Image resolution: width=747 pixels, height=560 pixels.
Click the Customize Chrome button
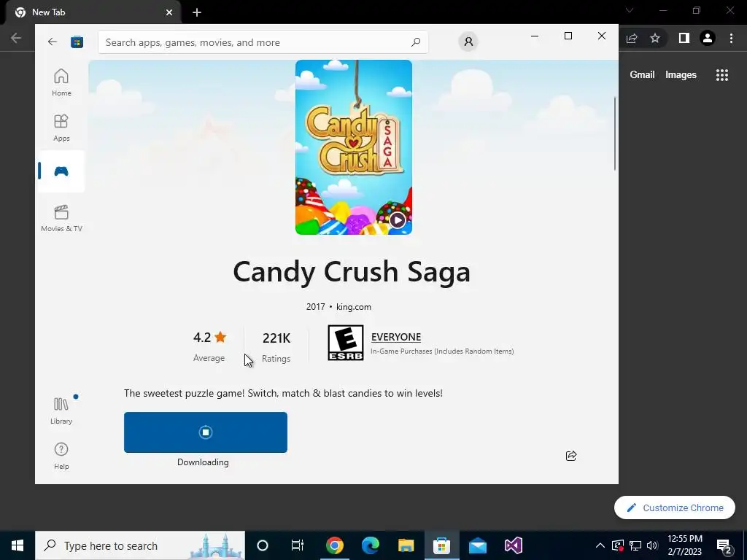click(675, 507)
